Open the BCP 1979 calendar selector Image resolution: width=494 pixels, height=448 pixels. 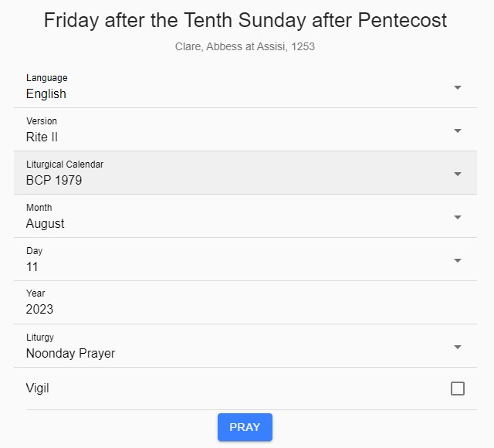click(x=232, y=180)
